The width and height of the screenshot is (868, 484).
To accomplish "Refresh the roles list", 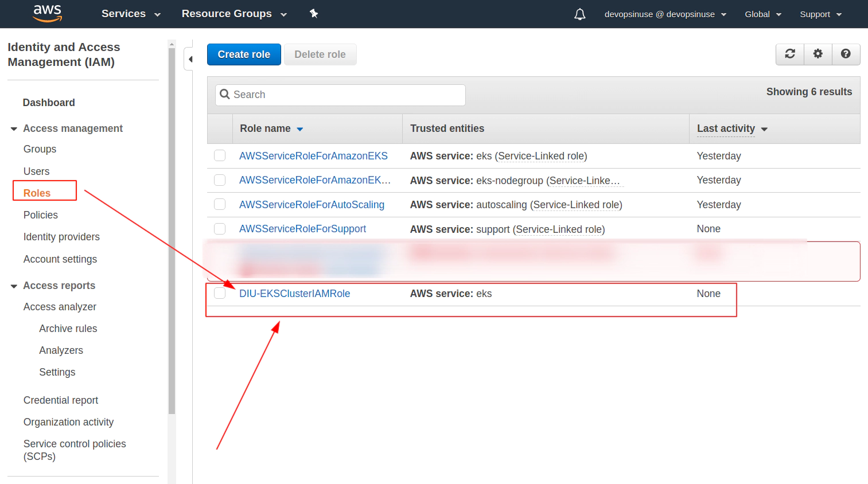I will (x=790, y=54).
